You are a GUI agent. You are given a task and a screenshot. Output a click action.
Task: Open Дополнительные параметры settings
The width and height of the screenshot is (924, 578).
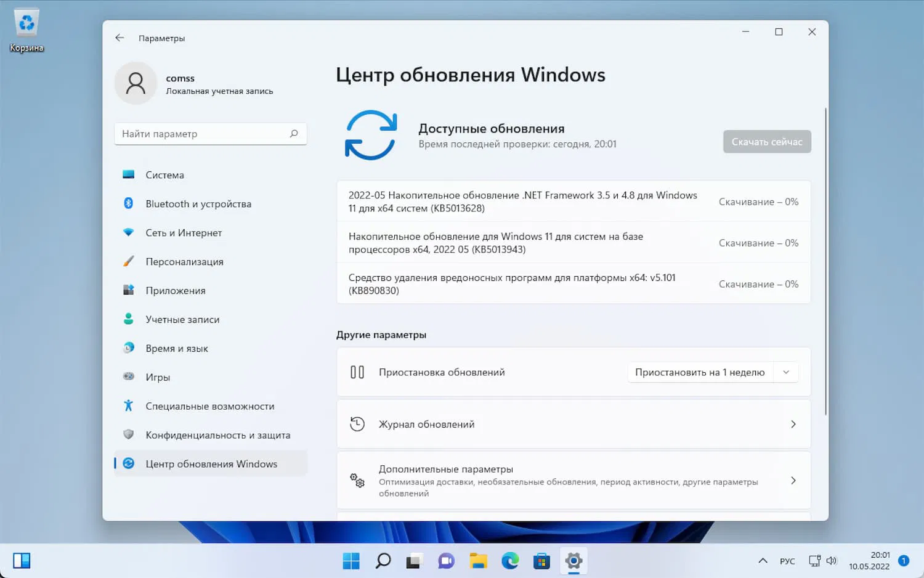[x=573, y=480]
